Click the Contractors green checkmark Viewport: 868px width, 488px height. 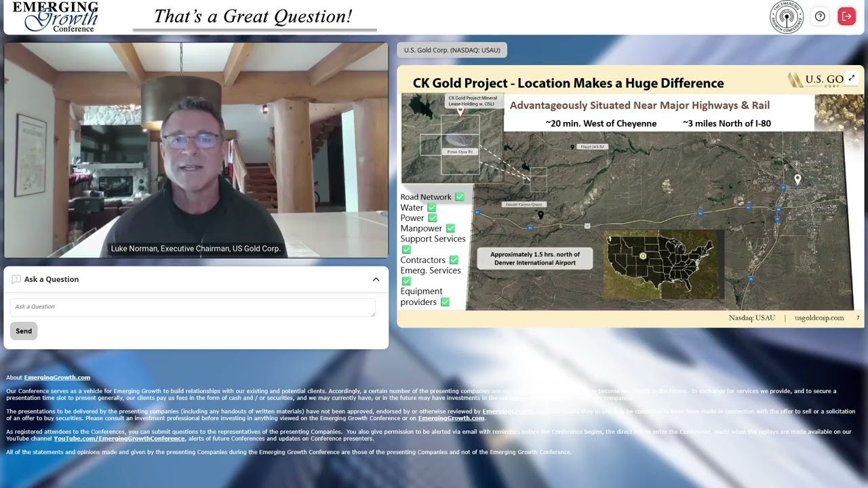click(454, 260)
